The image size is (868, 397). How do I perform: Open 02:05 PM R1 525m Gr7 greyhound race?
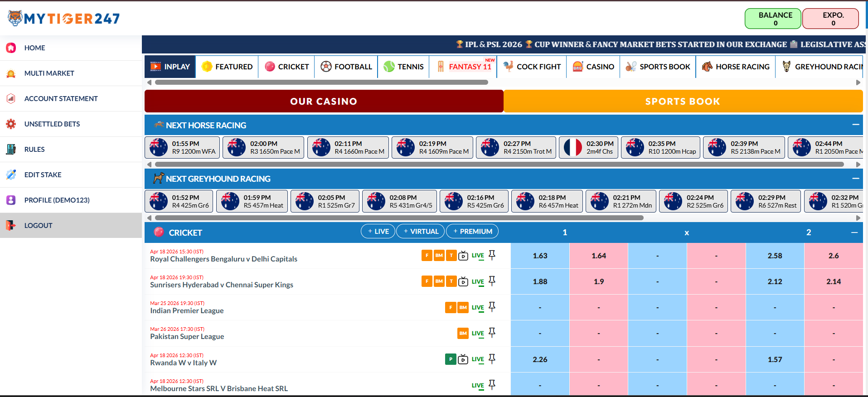(325, 201)
